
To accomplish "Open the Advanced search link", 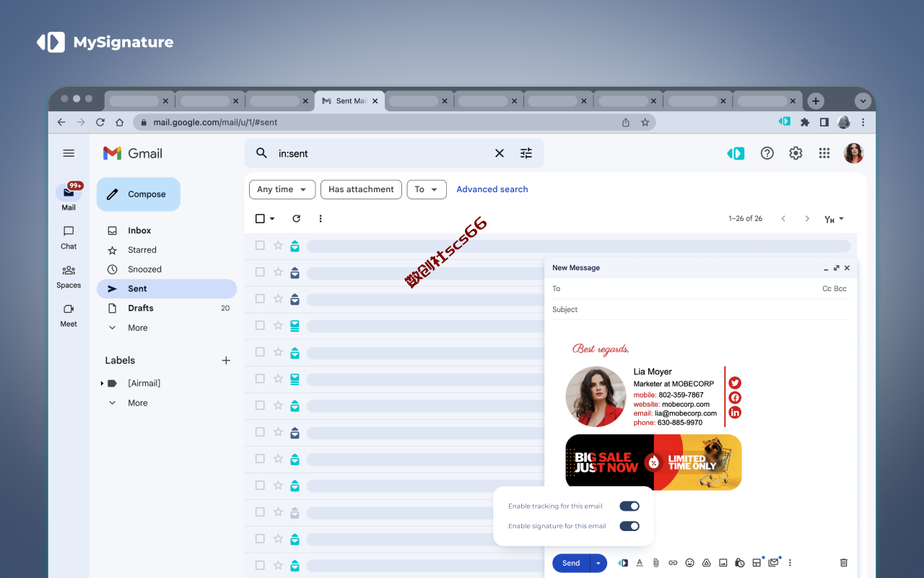I will pyautogui.click(x=492, y=189).
